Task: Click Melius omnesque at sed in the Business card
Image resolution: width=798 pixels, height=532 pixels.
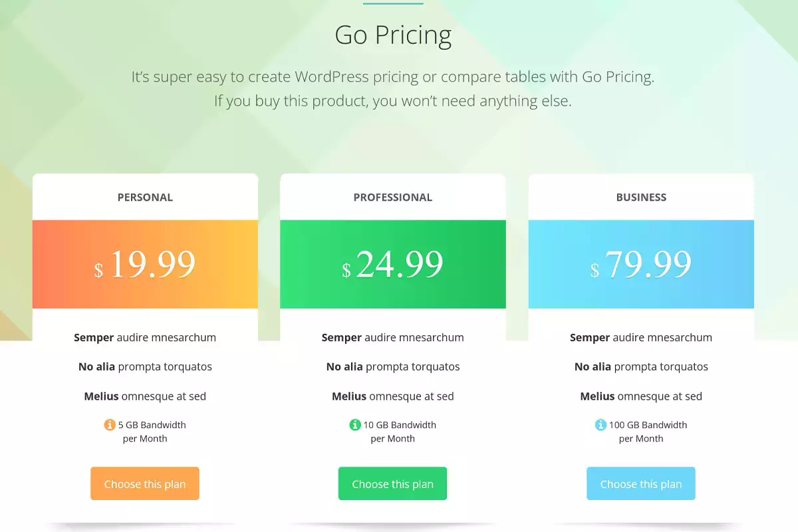Action: coord(641,396)
